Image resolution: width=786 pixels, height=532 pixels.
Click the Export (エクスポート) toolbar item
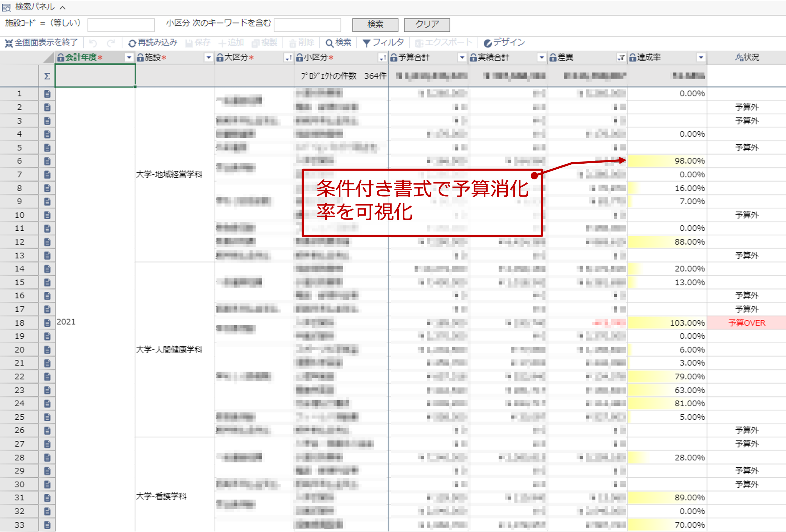coord(443,42)
